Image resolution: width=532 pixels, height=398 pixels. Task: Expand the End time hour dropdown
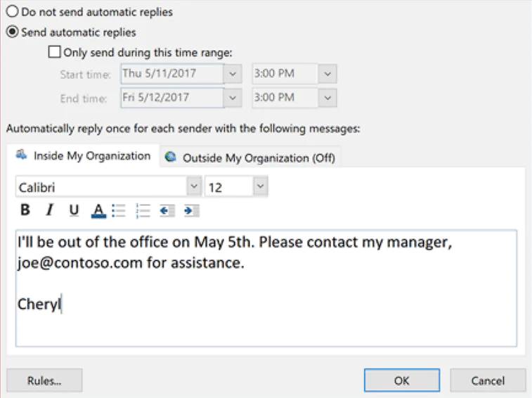327,98
